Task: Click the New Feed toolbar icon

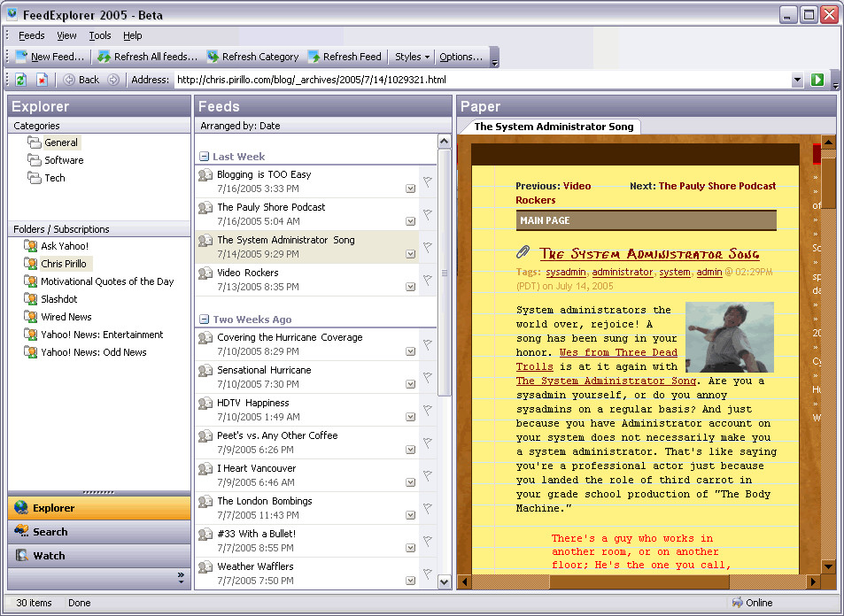Action: tap(21, 57)
